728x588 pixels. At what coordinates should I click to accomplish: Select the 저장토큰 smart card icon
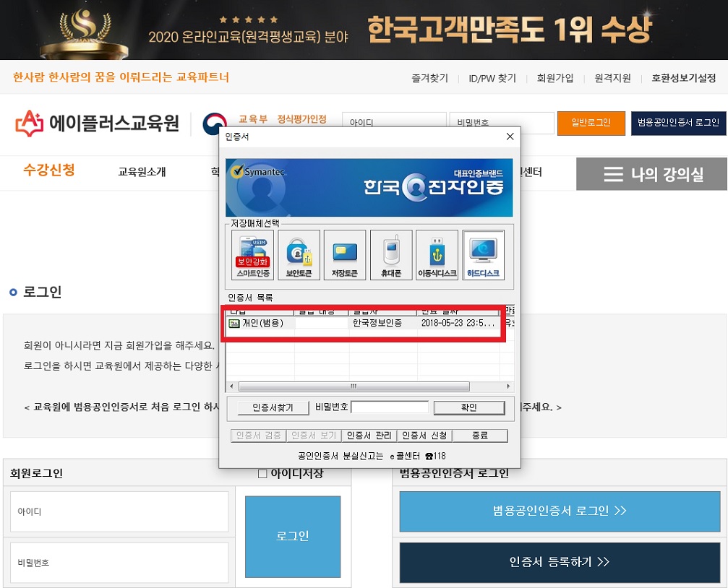344,254
